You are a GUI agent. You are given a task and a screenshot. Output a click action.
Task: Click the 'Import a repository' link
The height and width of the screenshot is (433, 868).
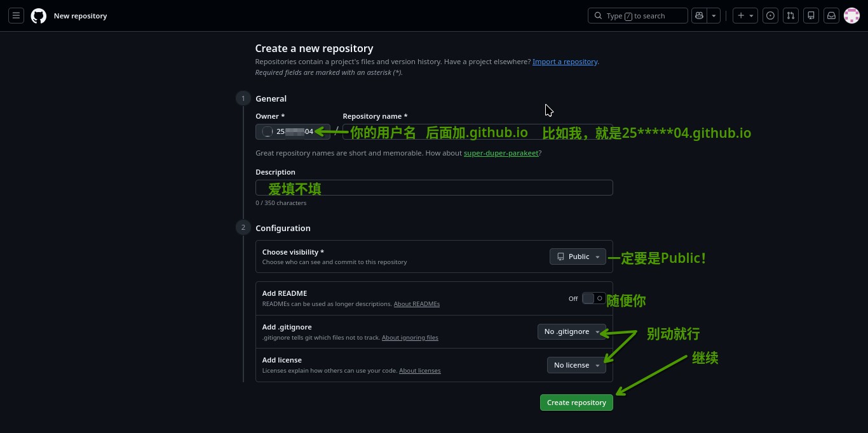pyautogui.click(x=565, y=62)
